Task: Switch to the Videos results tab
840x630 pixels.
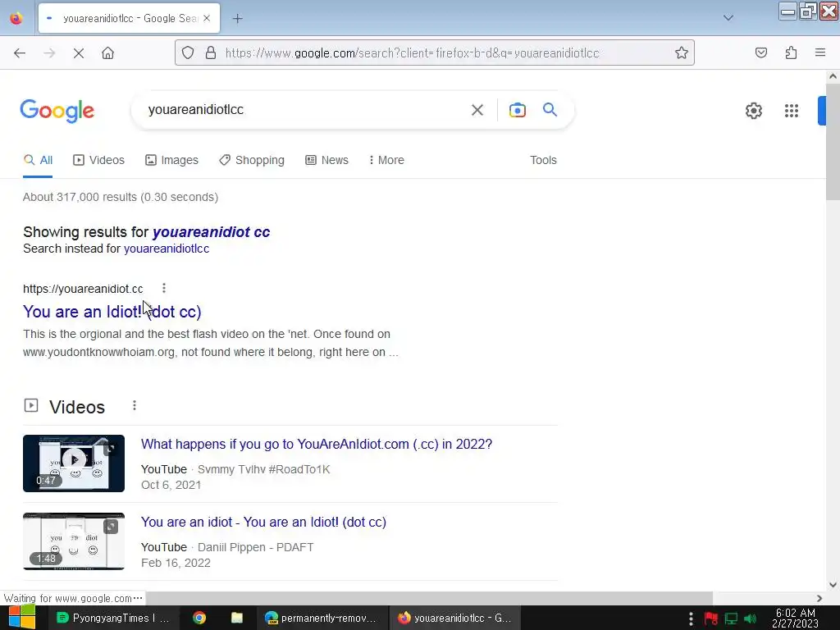Action: [x=99, y=160]
